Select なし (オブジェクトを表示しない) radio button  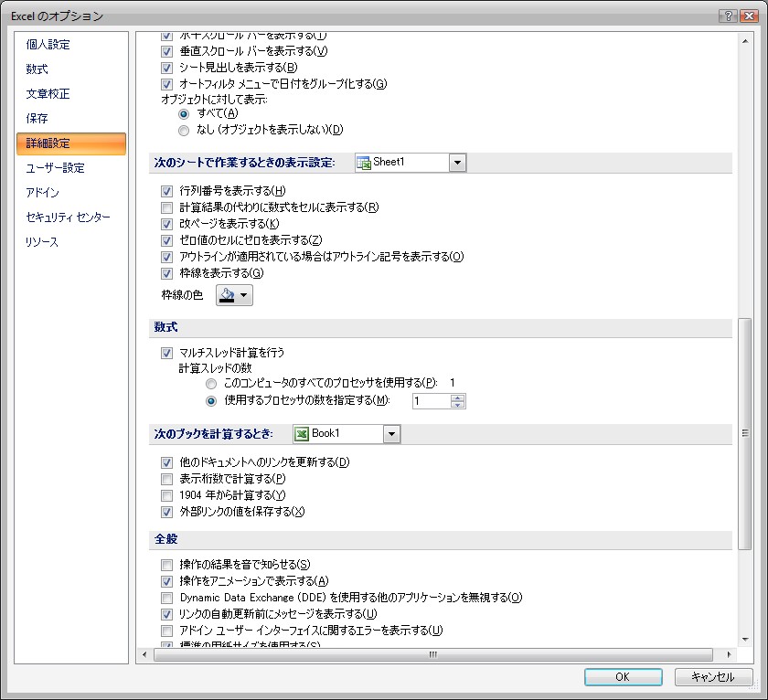click(x=184, y=130)
